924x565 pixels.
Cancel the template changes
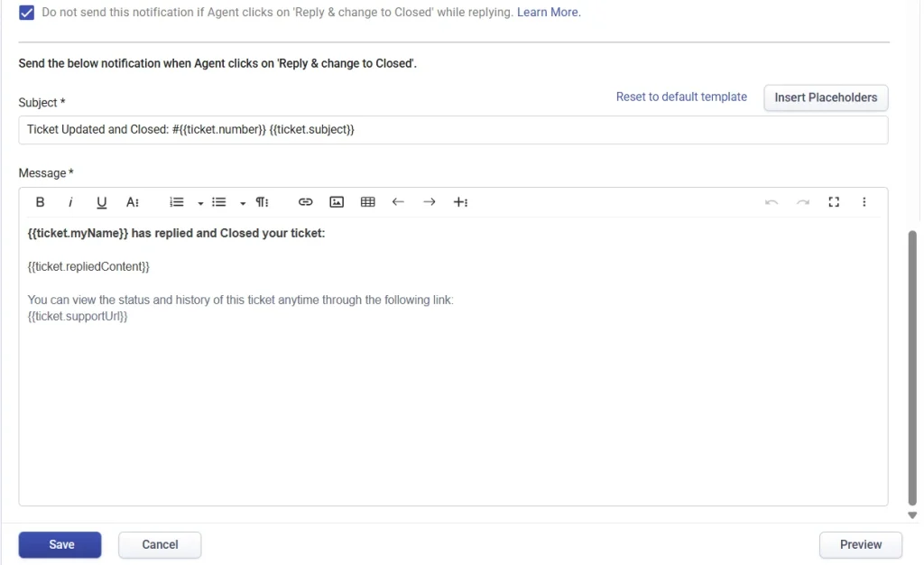point(160,544)
